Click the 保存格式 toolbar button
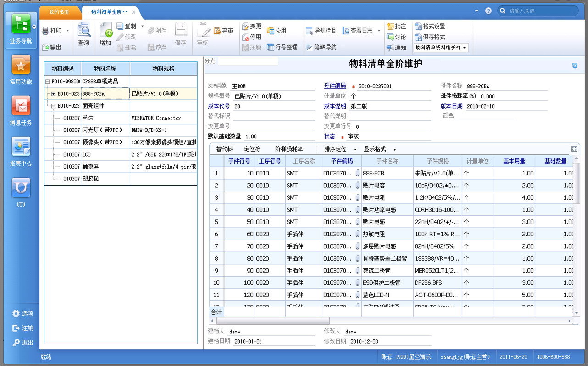 [x=430, y=37]
